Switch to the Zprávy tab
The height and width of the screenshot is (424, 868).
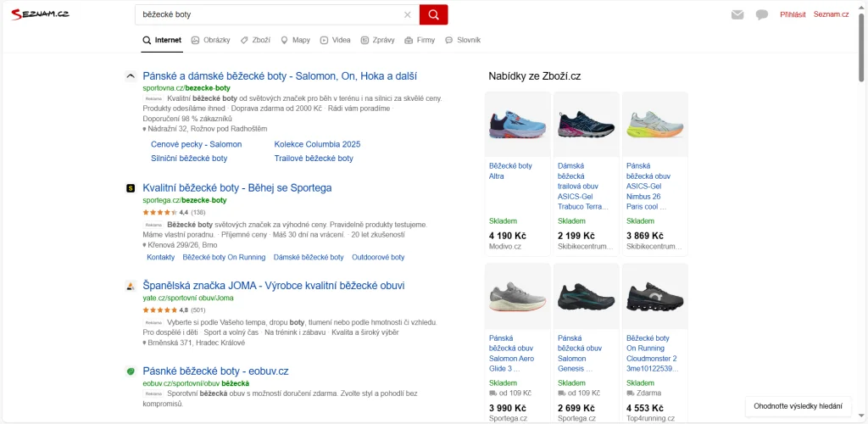click(x=377, y=41)
